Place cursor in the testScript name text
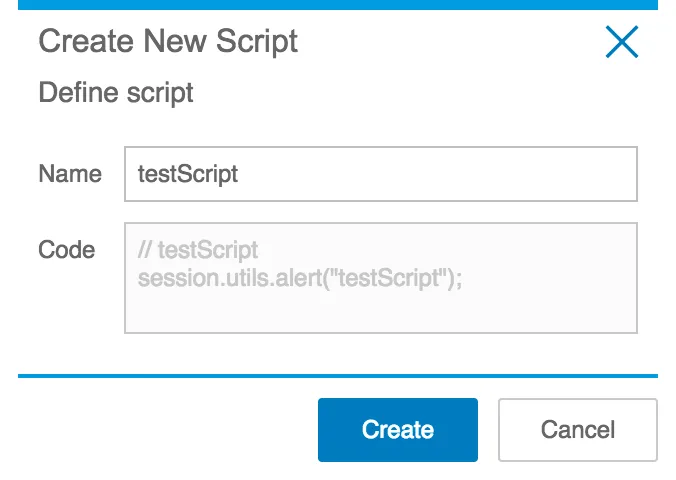This screenshot has width=676, height=480. coord(189,174)
